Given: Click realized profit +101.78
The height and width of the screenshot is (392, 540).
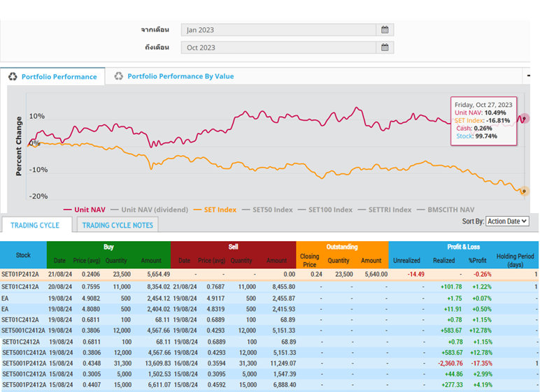Looking at the screenshot, I should click(x=451, y=286).
